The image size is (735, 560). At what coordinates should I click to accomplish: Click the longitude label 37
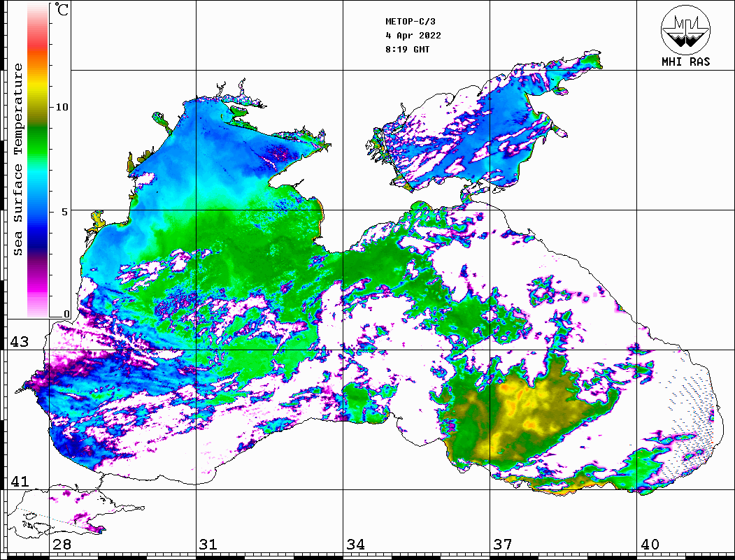[x=503, y=544]
